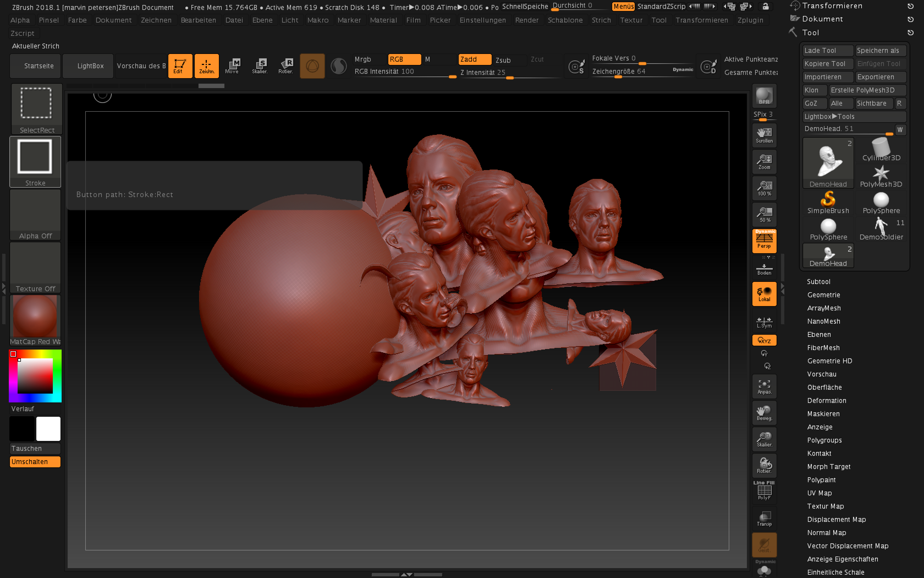Toggle Zadd sculpt mode

(475, 59)
